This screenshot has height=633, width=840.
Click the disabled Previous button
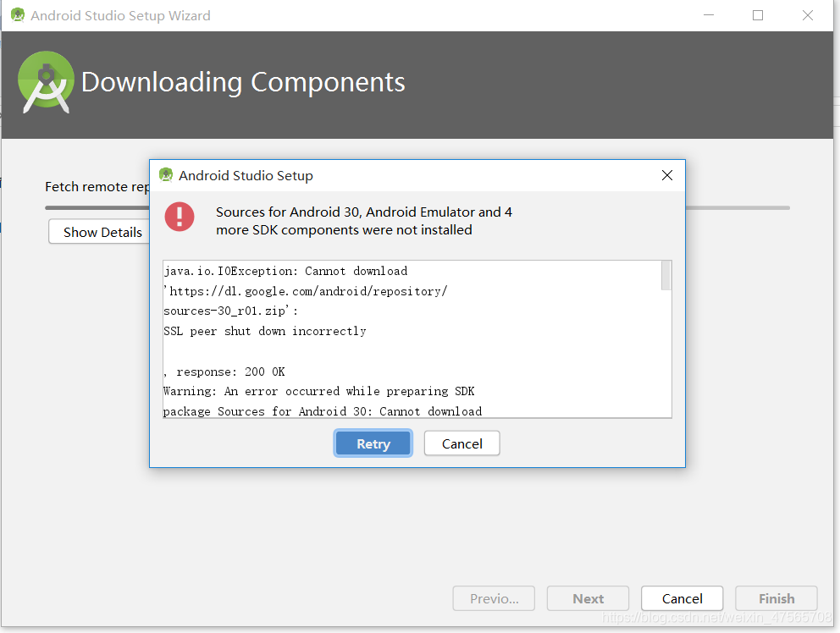pos(494,598)
